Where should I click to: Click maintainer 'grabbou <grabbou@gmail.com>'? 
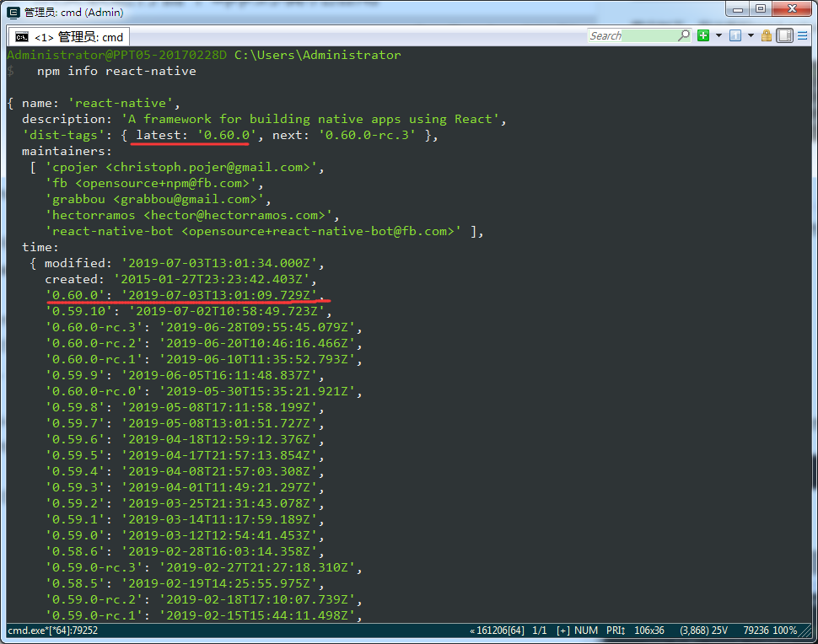coord(155,199)
